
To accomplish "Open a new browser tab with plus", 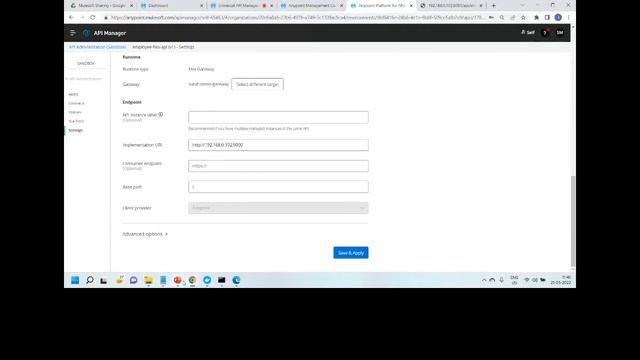I will point(493,6).
